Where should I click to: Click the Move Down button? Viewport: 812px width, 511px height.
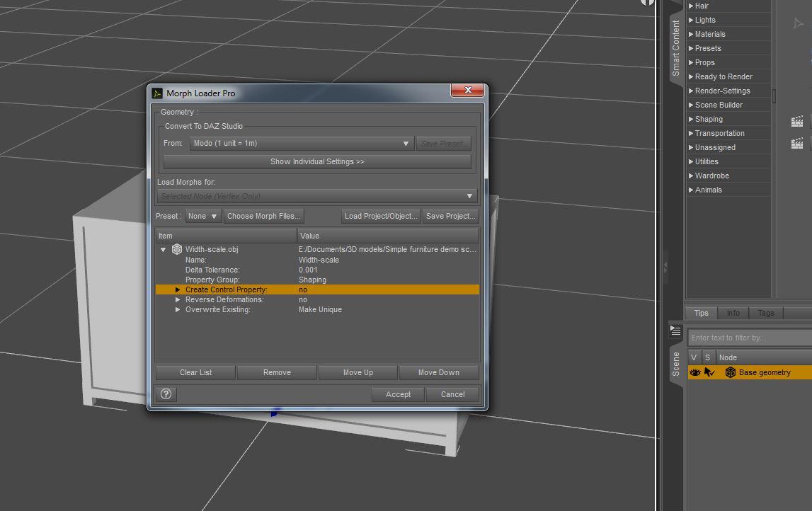point(439,372)
